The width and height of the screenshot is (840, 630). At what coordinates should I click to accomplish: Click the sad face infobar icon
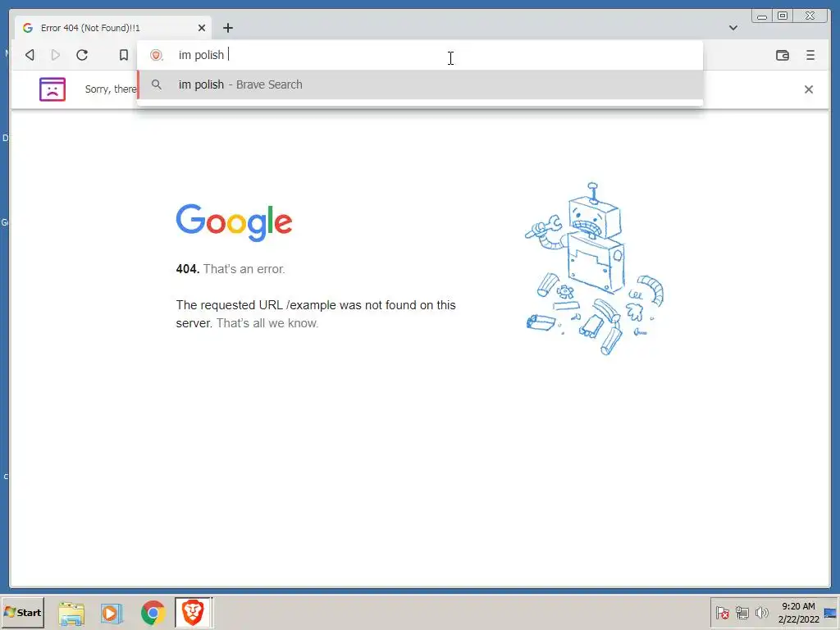pyautogui.click(x=52, y=89)
